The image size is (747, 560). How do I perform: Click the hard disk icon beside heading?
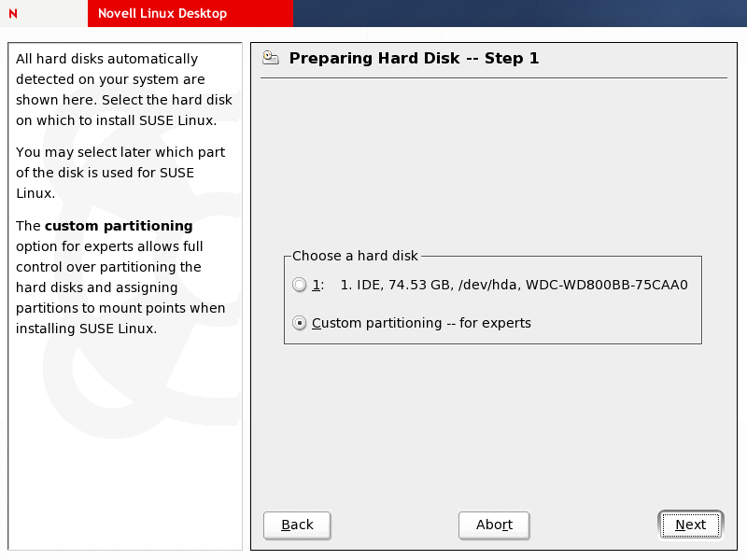coord(271,59)
